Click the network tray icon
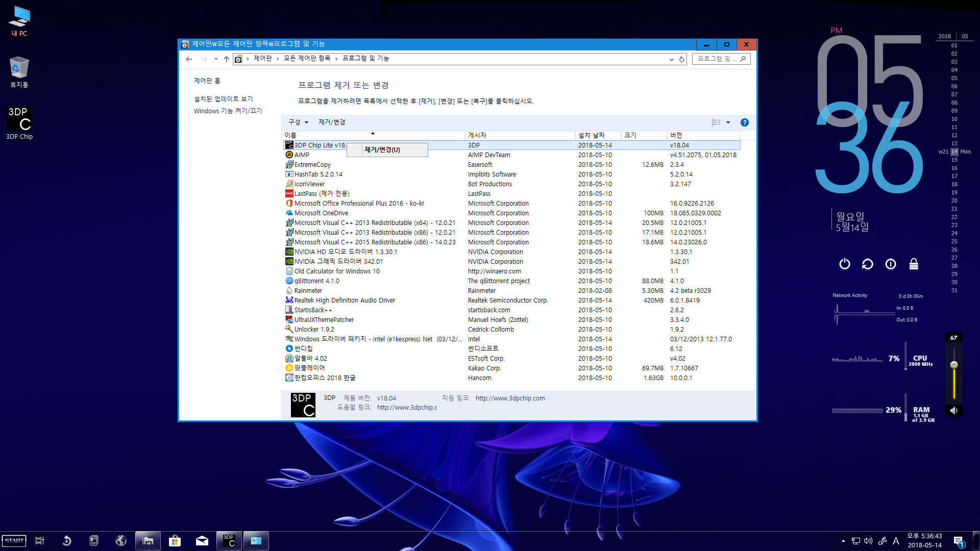The image size is (980, 551). coord(856,541)
